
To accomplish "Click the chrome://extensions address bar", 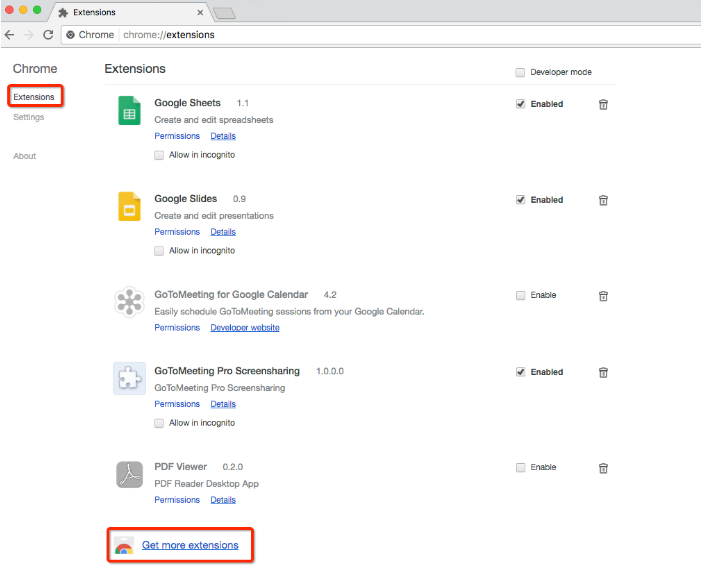I will [383, 35].
